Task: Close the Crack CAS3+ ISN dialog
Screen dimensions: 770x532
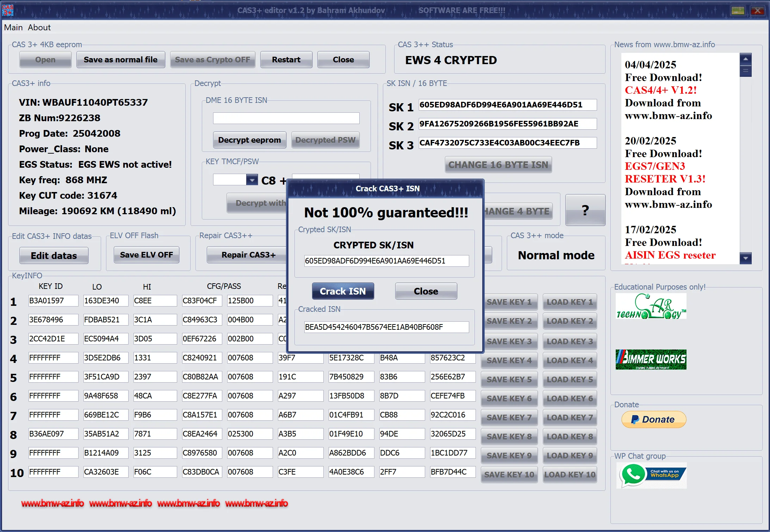Action: 426,291
